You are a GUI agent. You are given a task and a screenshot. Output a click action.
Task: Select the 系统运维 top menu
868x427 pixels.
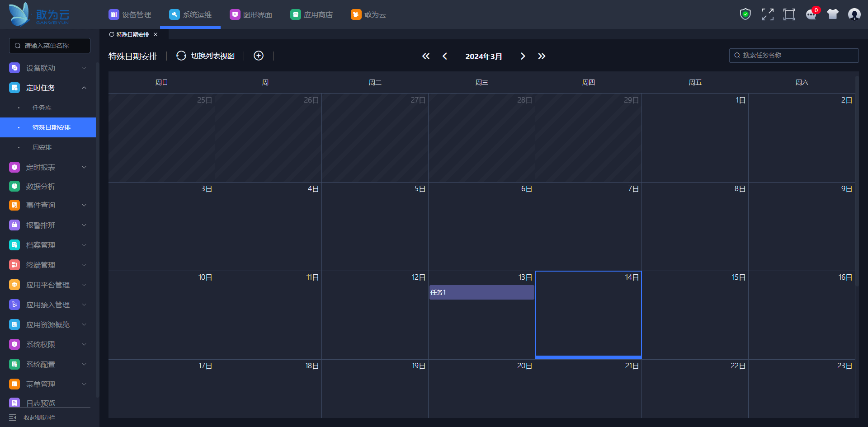click(190, 14)
